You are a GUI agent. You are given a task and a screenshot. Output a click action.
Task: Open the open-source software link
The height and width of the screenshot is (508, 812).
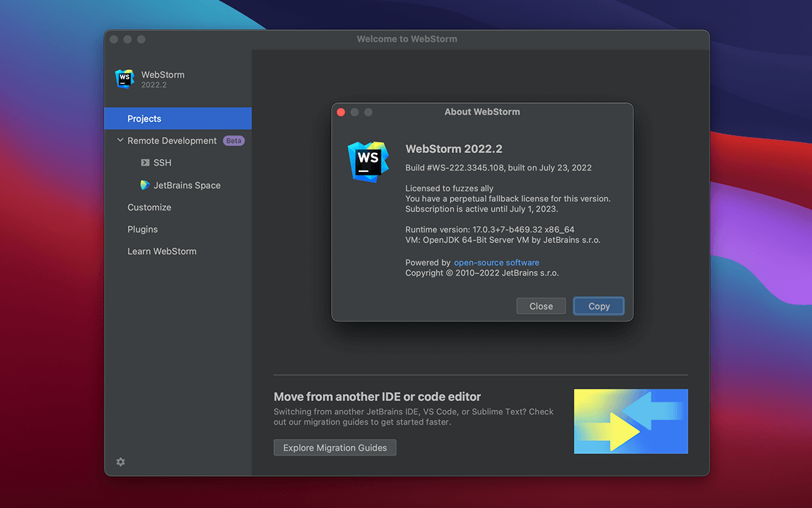point(497,263)
